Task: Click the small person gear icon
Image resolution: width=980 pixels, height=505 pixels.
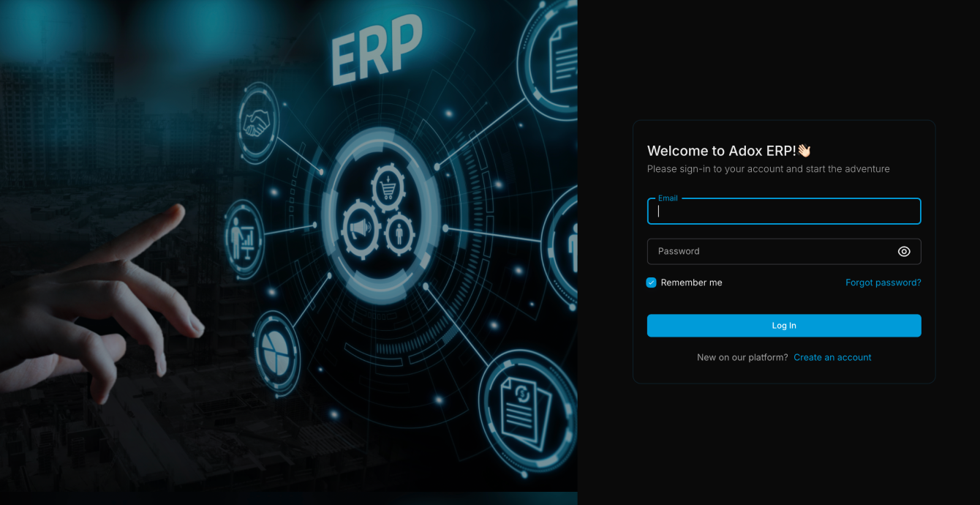Action: (x=400, y=233)
